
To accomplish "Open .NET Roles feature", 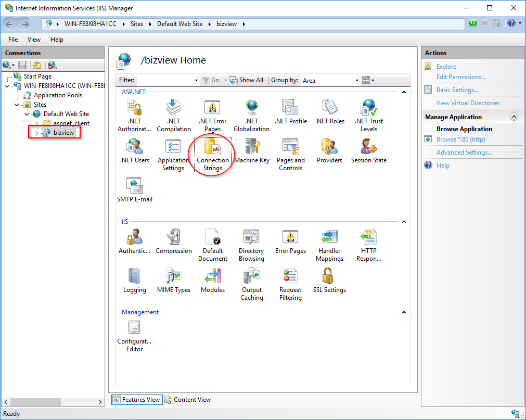I will pos(330,112).
